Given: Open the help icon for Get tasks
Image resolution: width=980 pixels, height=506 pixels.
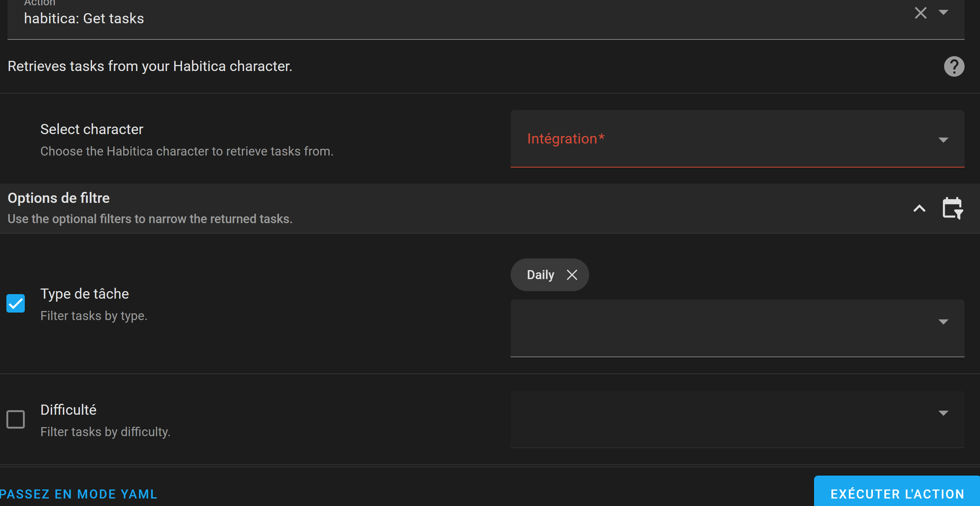Looking at the screenshot, I should point(954,66).
